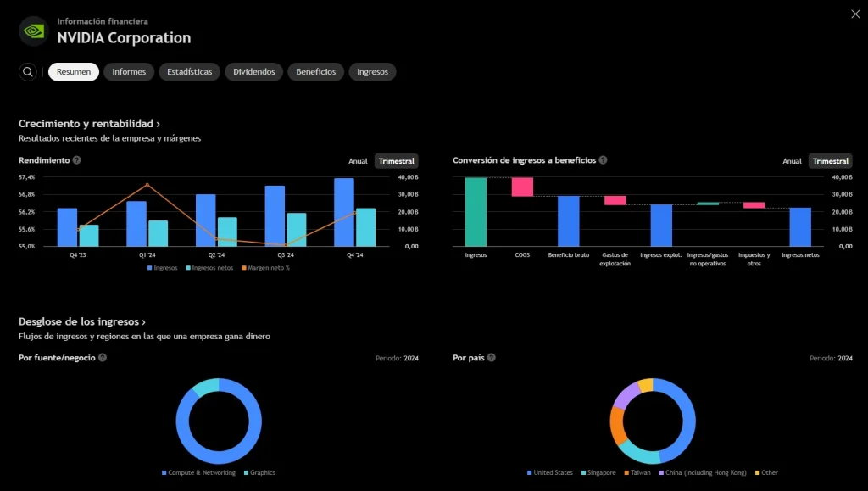Click help icon beside Por país
The height and width of the screenshot is (491, 868).
(x=491, y=358)
